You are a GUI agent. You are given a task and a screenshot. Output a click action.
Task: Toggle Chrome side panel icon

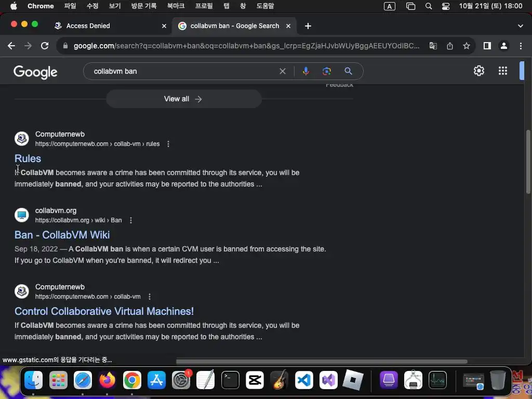coord(487,46)
